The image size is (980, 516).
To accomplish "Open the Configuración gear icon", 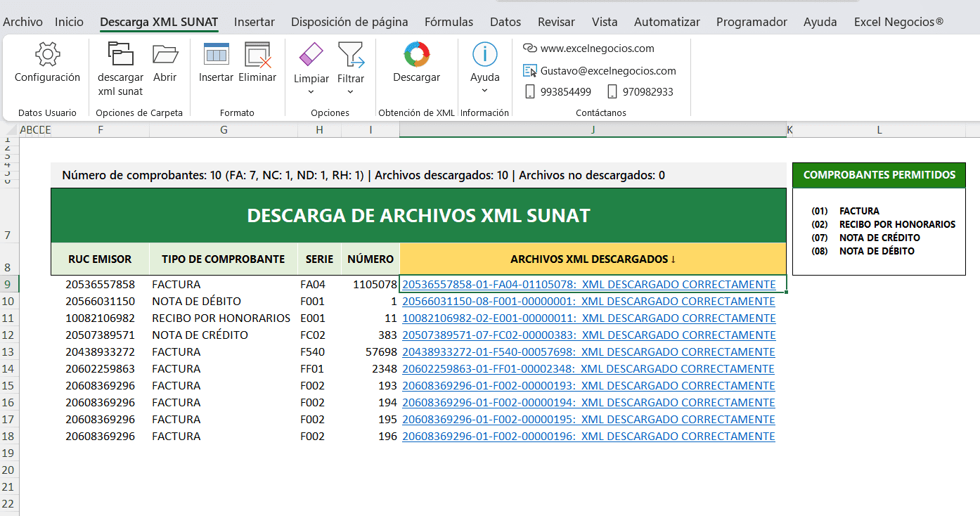I will pyautogui.click(x=47, y=55).
